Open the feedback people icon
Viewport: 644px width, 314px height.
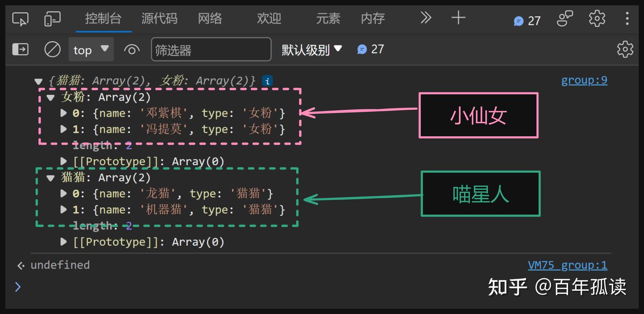[x=565, y=19]
